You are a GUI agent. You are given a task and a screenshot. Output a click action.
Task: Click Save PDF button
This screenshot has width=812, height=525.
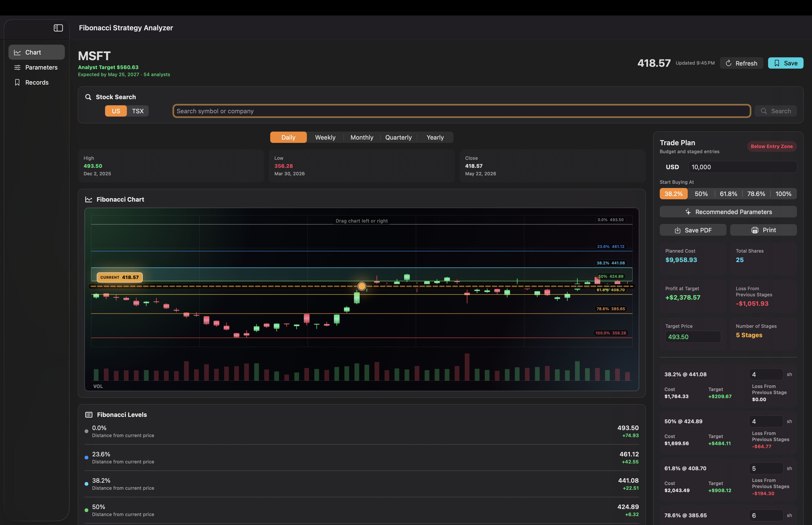(693, 230)
